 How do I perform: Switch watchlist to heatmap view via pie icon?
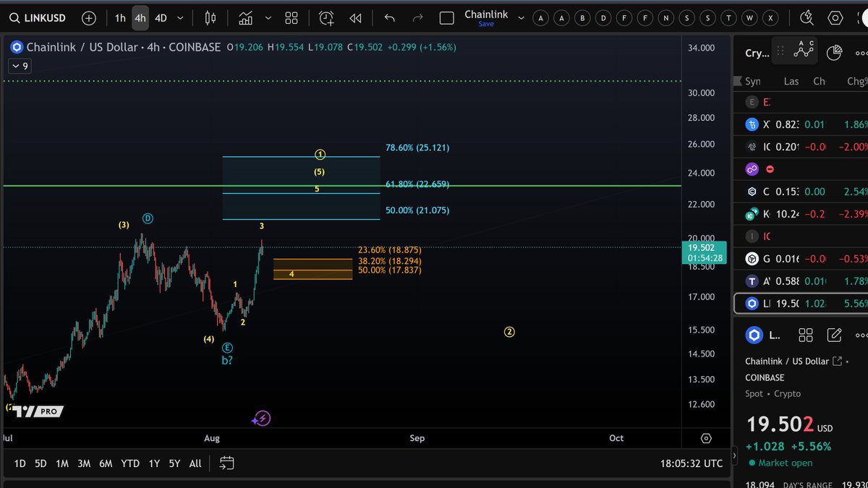pyautogui.click(x=834, y=51)
